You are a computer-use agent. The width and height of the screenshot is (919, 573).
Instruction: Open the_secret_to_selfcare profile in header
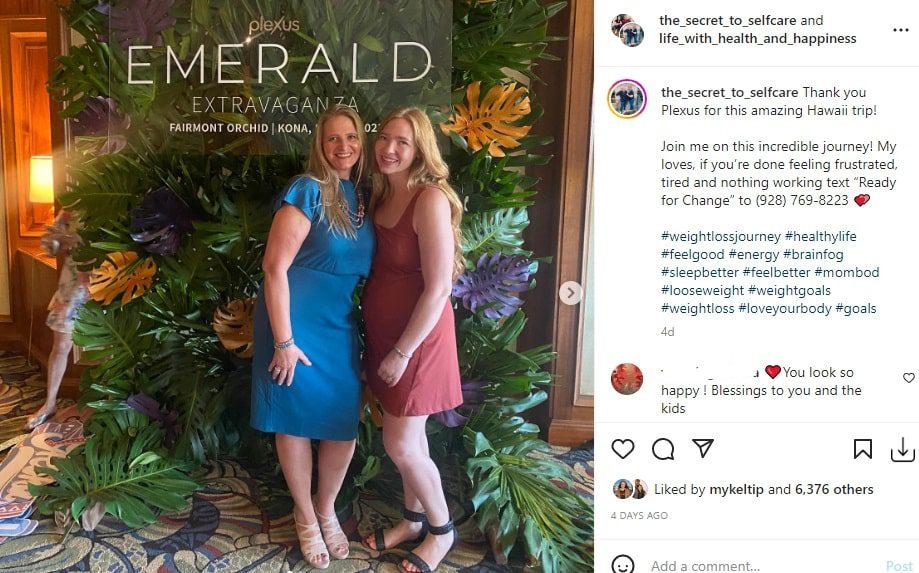pyautogui.click(x=728, y=20)
